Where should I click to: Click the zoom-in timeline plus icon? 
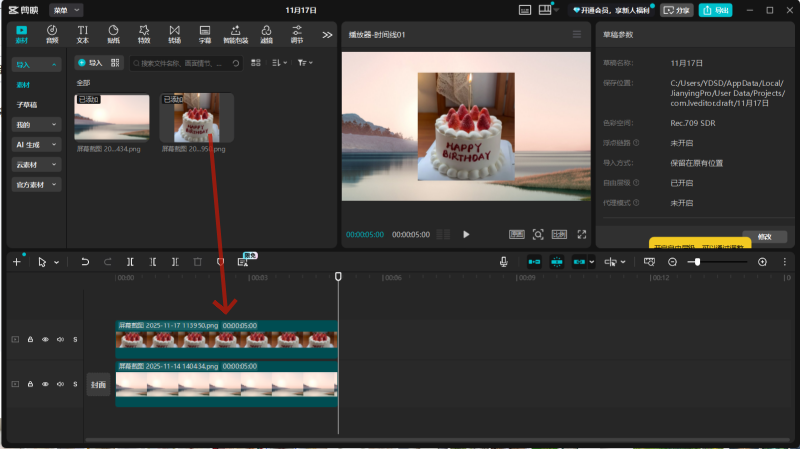(762, 261)
